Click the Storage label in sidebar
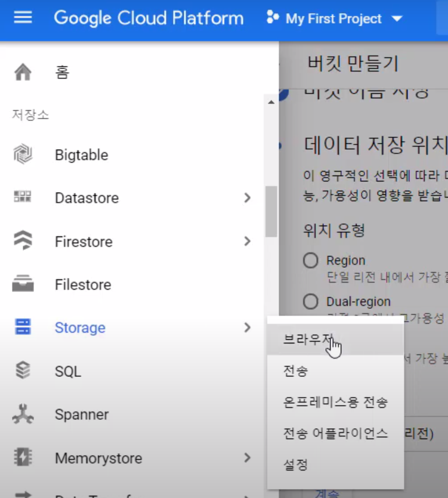This screenshot has height=498, width=448. (x=80, y=327)
